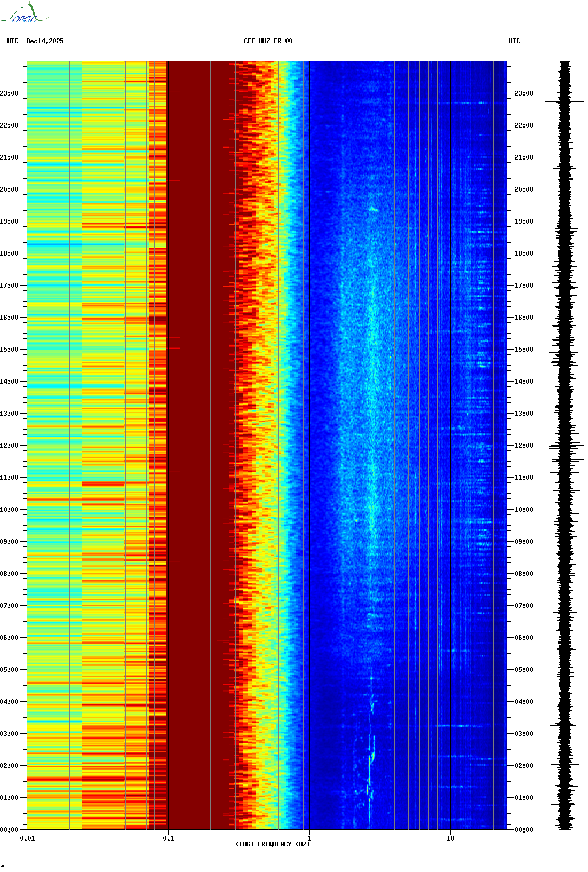The width and height of the screenshot is (588, 872).
Task: Select the 12:00 marker on left axis
Action: click(10, 446)
